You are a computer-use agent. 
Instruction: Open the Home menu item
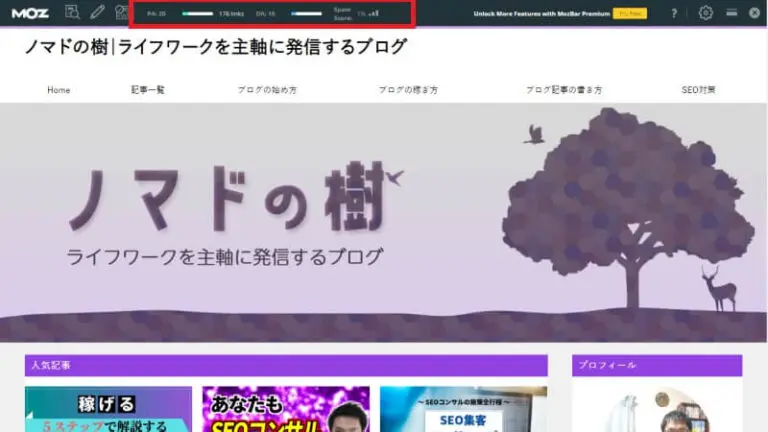tap(59, 90)
